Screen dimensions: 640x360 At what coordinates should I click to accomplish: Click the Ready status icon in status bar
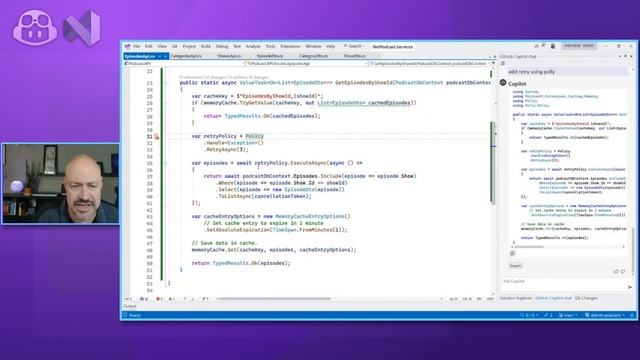[126, 315]
